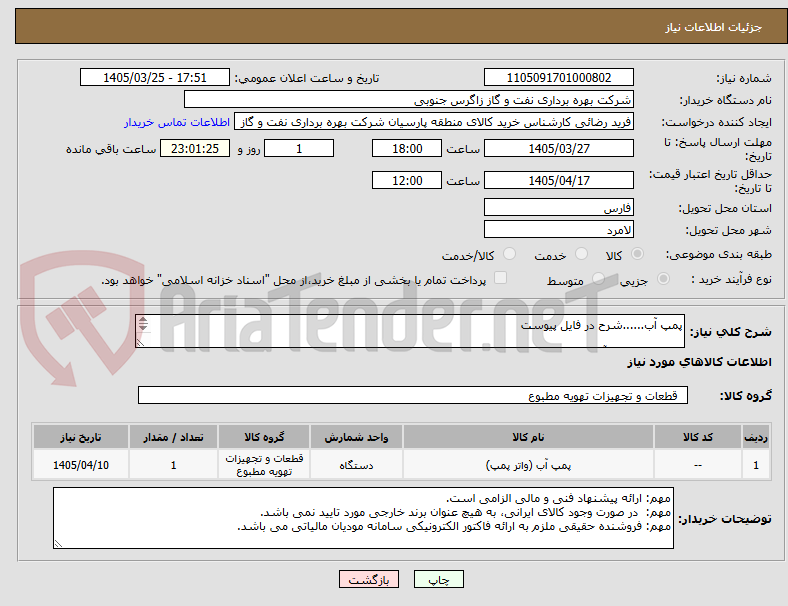
Task: Click the buyer notes textarea
Action: [363, 518]
